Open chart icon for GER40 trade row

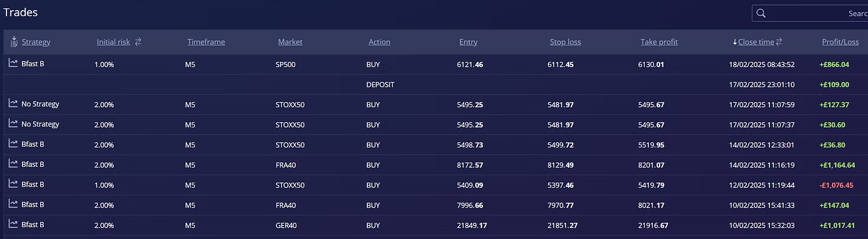pos(13,224)
